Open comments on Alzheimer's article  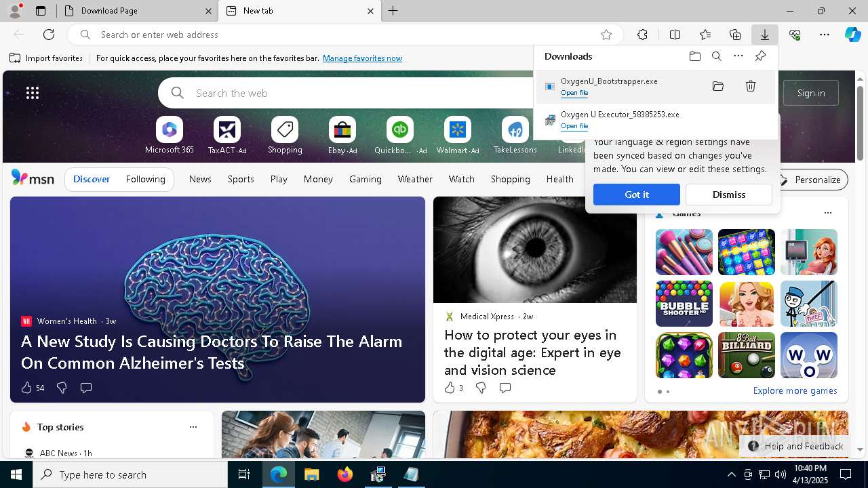tap(86, 388)
